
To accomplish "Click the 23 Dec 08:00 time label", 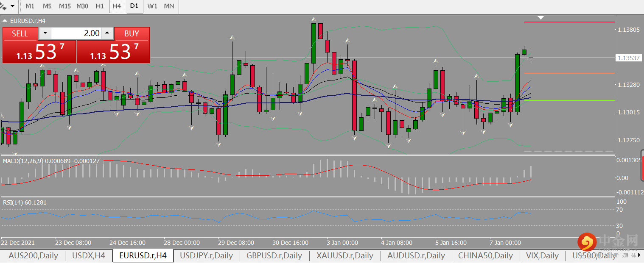I will click(x=73, y=243).
